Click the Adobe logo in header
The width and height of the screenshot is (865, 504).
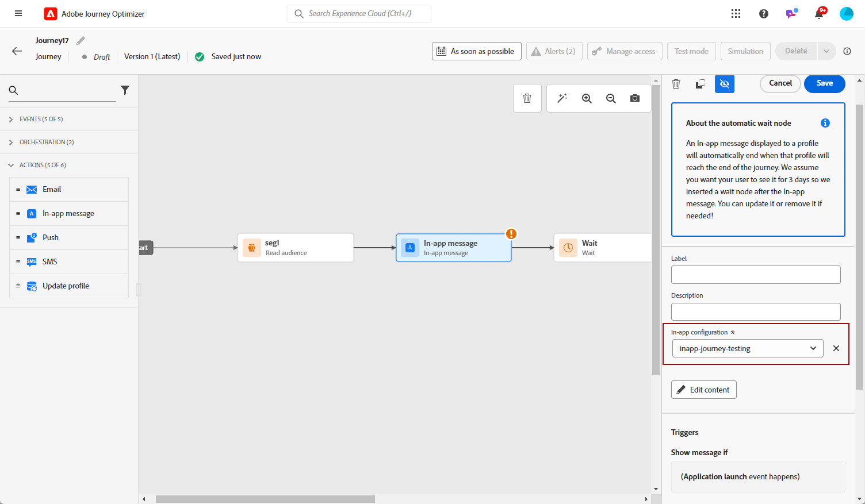[x=51, y=14]
